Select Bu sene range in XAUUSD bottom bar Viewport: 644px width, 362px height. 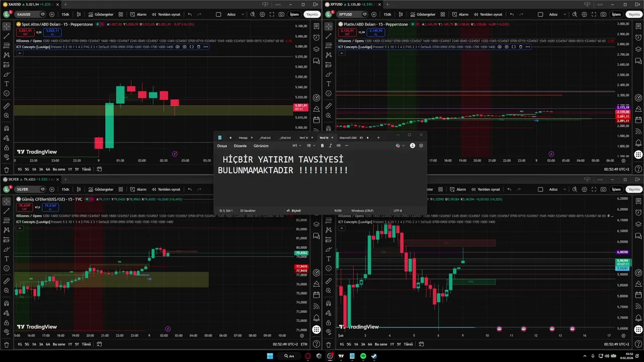click(x=59, y=169)
